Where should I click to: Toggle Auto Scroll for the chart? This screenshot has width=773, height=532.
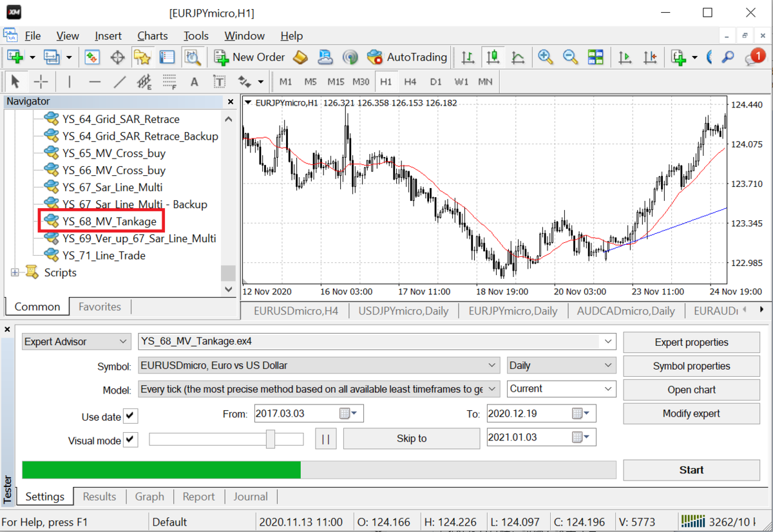pos(625,57)
